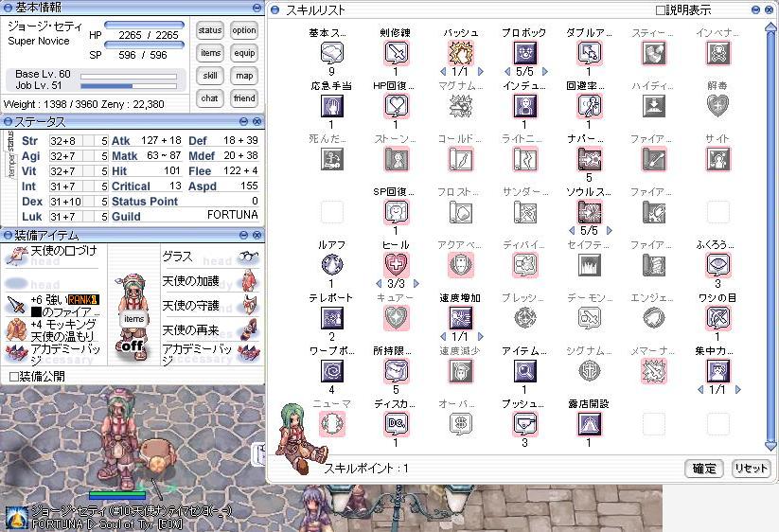Decrease プロボック level with left arrow
Image resolution: width=779 pixels, height=532 pixels.
pyautogui.click(x=507, y=72)
